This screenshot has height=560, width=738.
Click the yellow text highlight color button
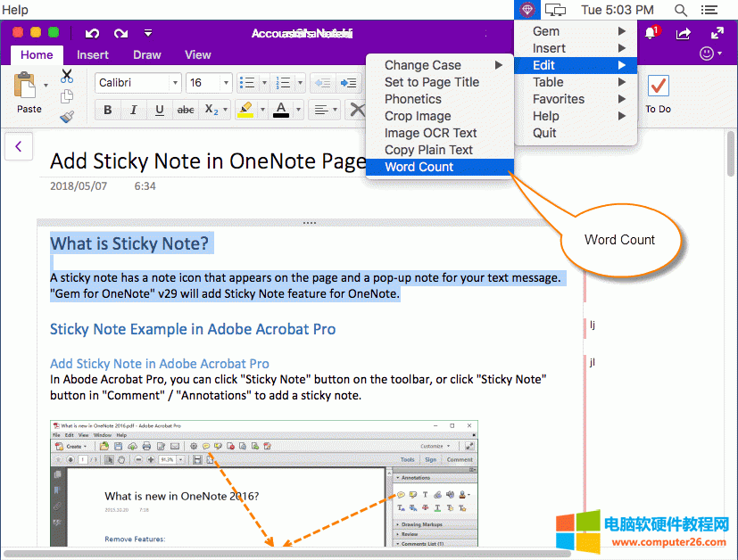pyautogui.click(x=245, y=111)
